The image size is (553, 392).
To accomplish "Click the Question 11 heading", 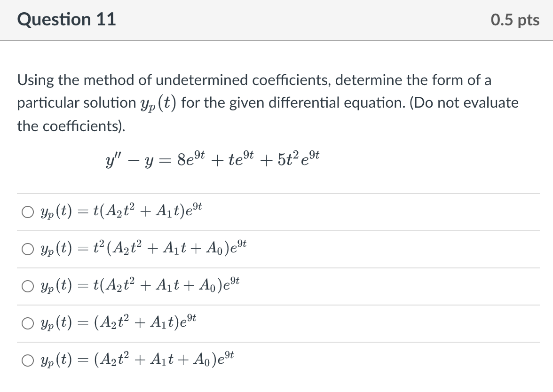I will [x=66, y=20].
